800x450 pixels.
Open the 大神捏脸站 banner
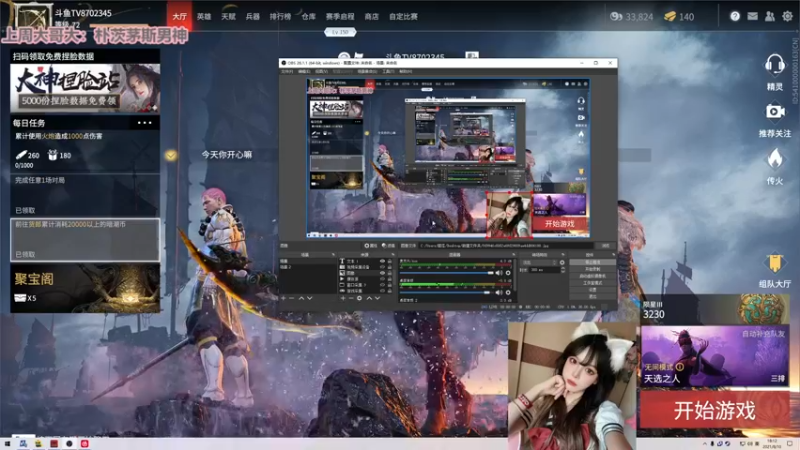85,88
